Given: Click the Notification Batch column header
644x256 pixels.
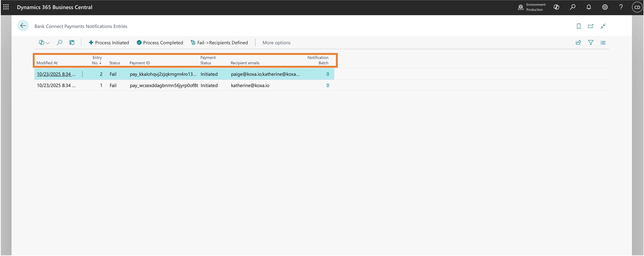Looking at the screenshot, I should [318, 60].
